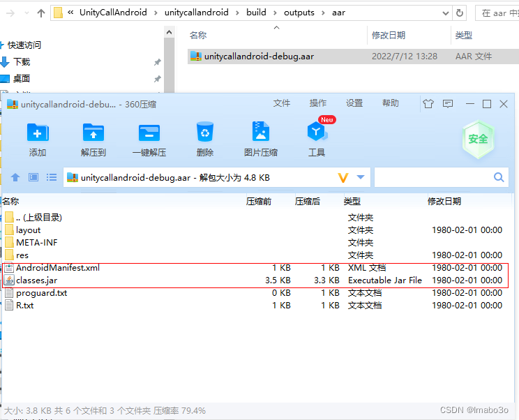Select the AndroidManifest.xml file icon
519x420 pixels.
coord(10,268)
